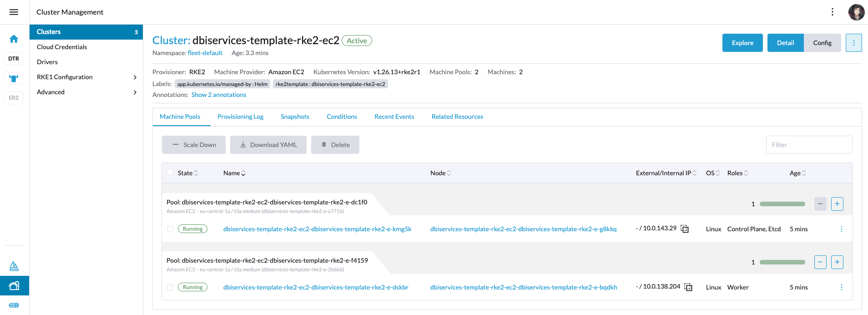The image size is (868, 315).
Task: Copy internal IP 10.0.143.29 to clipboard
Action: point(685,229)
